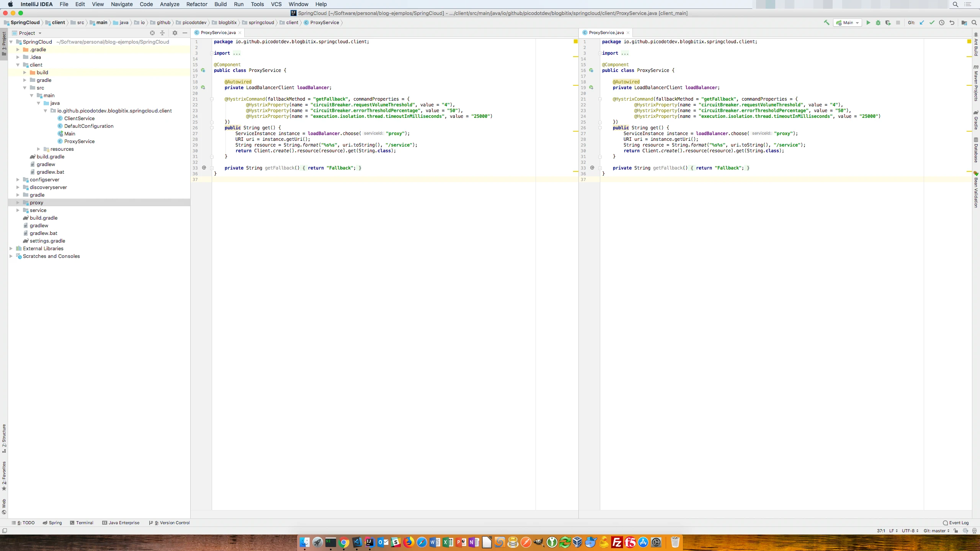Open ClientService class in the Project tree
The height and width of the screenshot is (551, 980).
79,118
